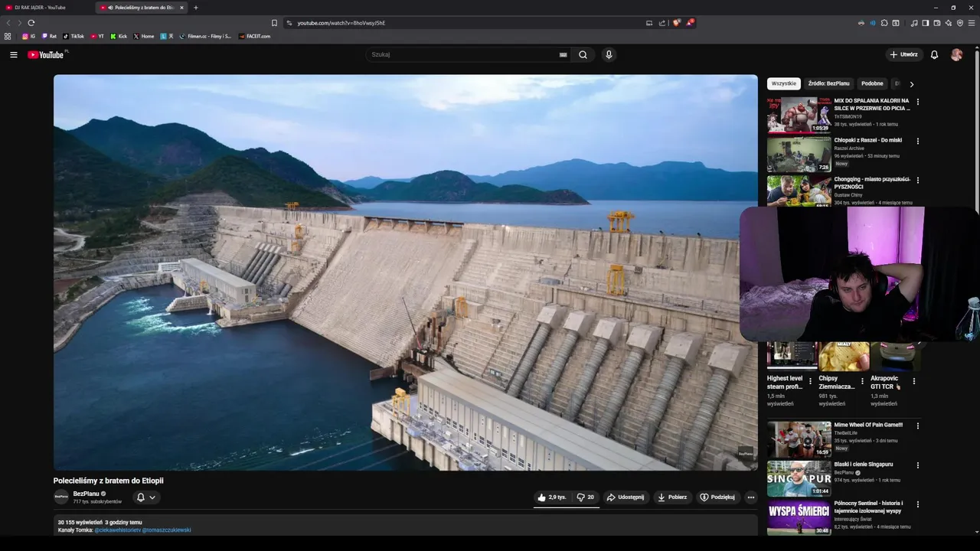Viewport: 980px width, 551px height.
Task: Open Blaski i cienie Singapuru thumbnail
Action: 799,478
